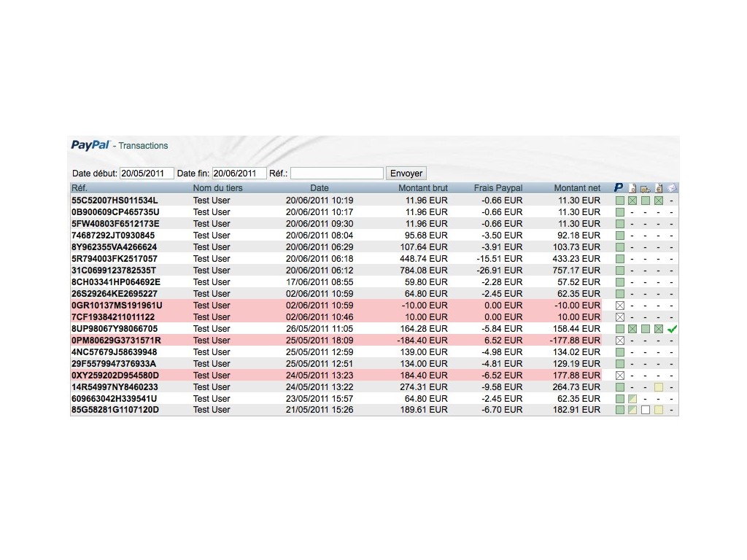This screenshot has height=560, width=747.
Task: Click the delivery truck column header icon
Action: pos(646,189)
